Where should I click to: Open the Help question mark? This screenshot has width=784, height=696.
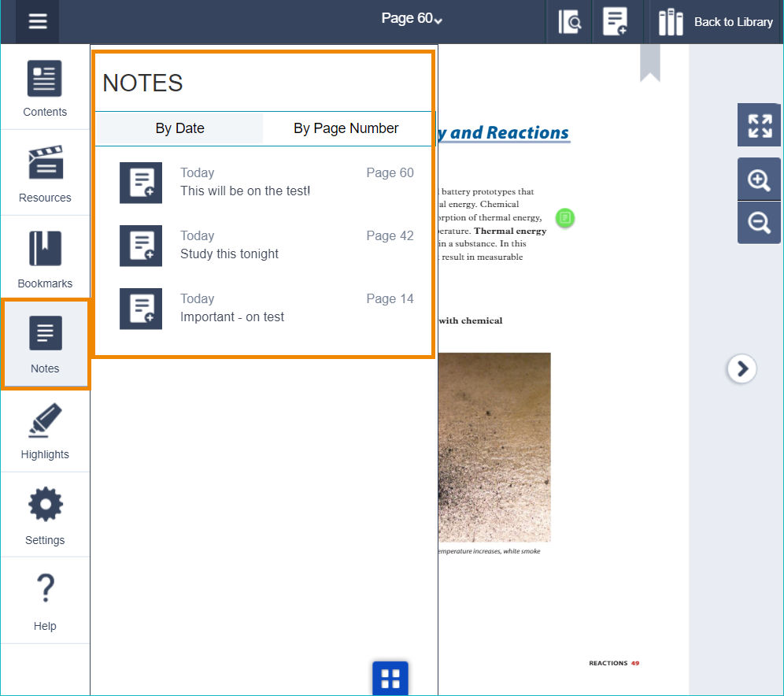click(45, 602)
